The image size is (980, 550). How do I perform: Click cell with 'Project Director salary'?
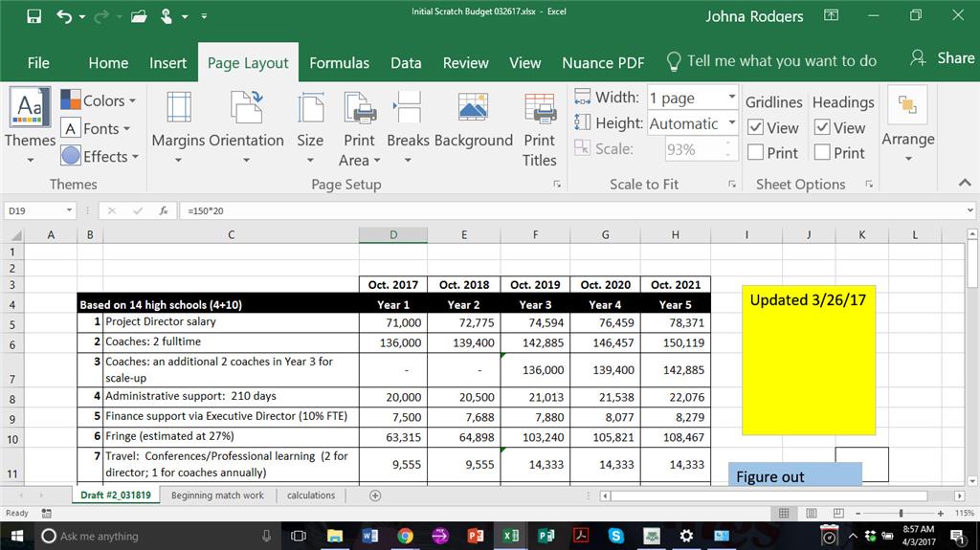[231, 322]
